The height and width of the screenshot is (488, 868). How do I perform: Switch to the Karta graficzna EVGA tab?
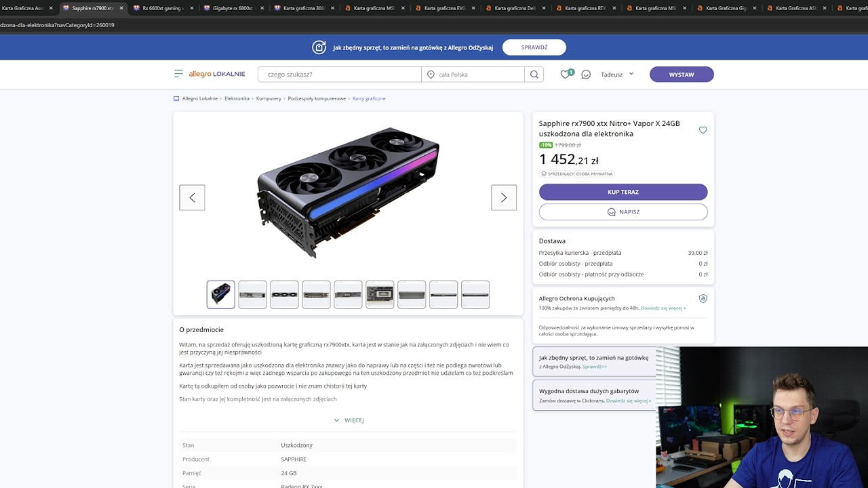[x=445, y=8]
